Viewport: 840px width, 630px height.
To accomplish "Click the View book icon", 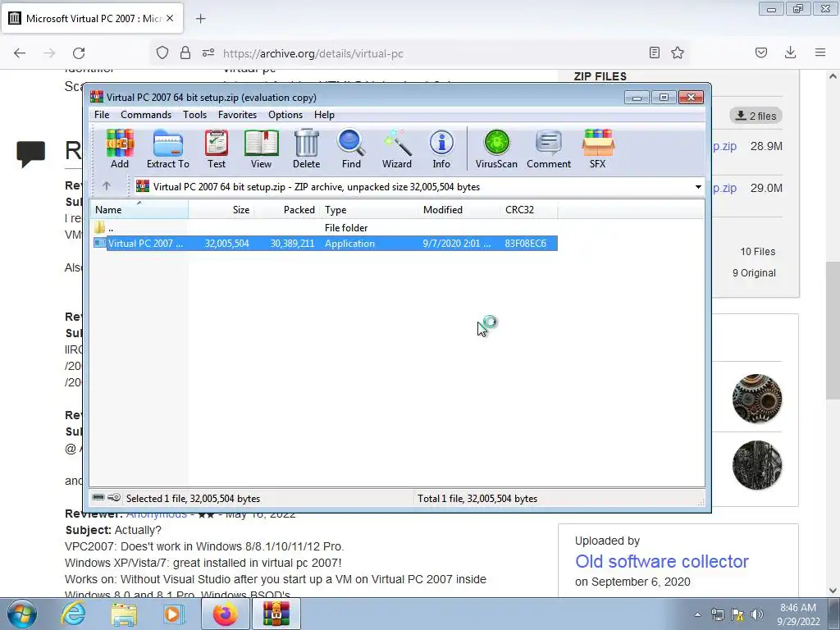I will tap(262, 149).
